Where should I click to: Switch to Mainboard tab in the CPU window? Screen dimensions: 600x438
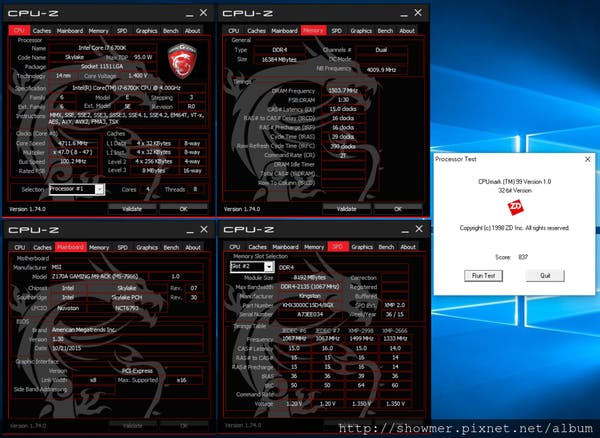point(70,31)
